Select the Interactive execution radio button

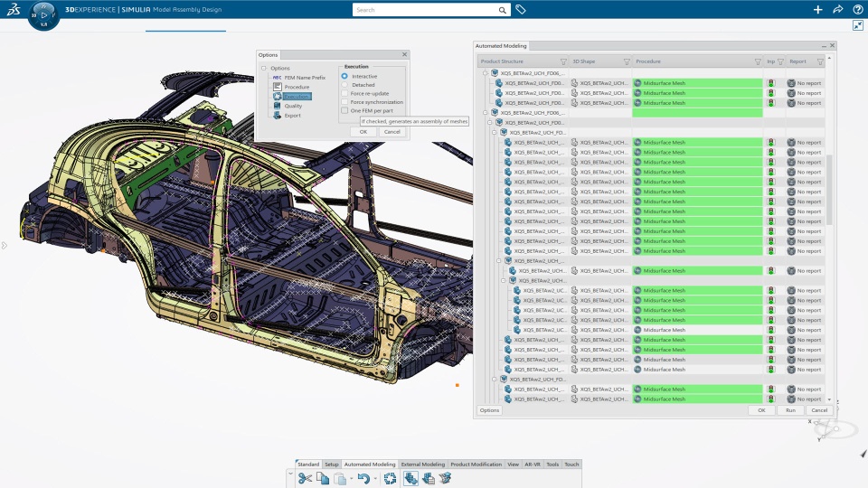(344, 76)
